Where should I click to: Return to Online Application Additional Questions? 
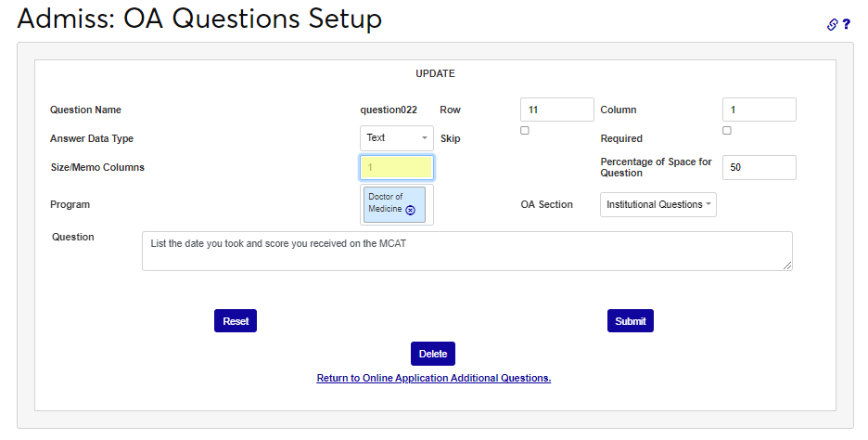(433, 378)
